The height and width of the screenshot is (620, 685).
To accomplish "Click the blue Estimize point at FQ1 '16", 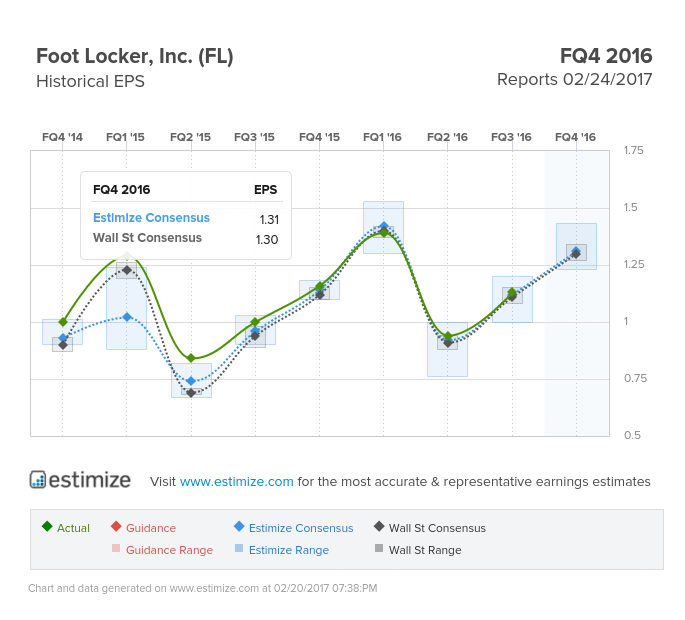I will 384,226.
